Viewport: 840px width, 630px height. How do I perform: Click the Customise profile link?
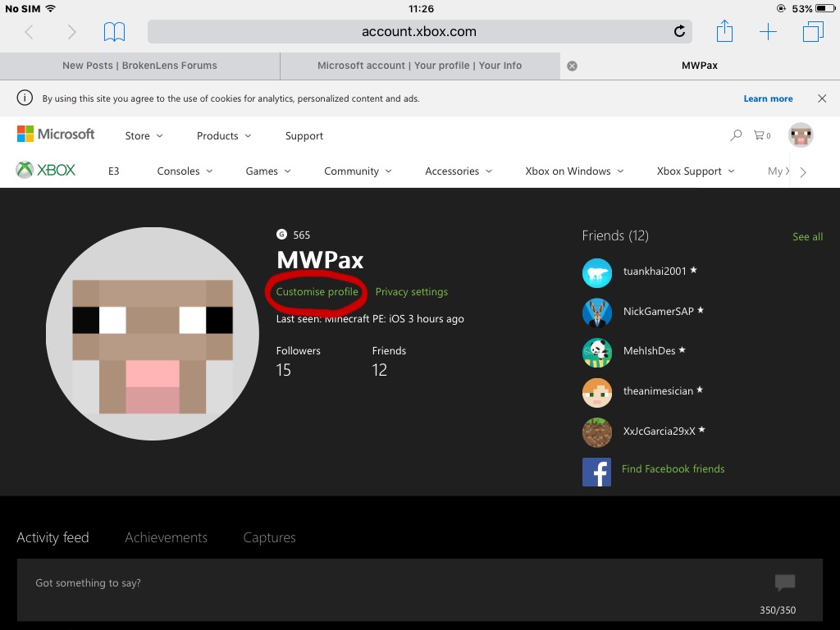[317, 292]
